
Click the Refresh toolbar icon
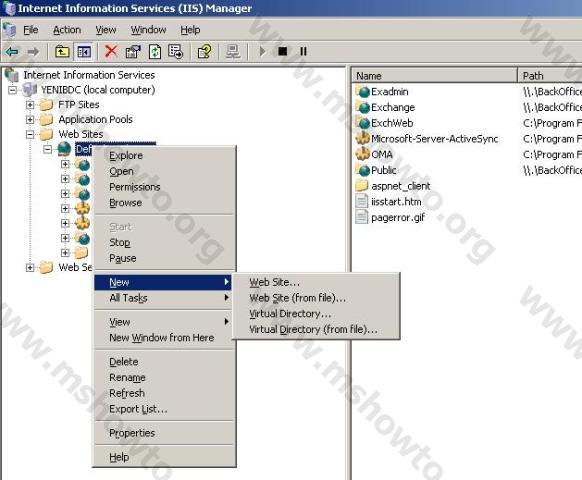pos(154,52)
